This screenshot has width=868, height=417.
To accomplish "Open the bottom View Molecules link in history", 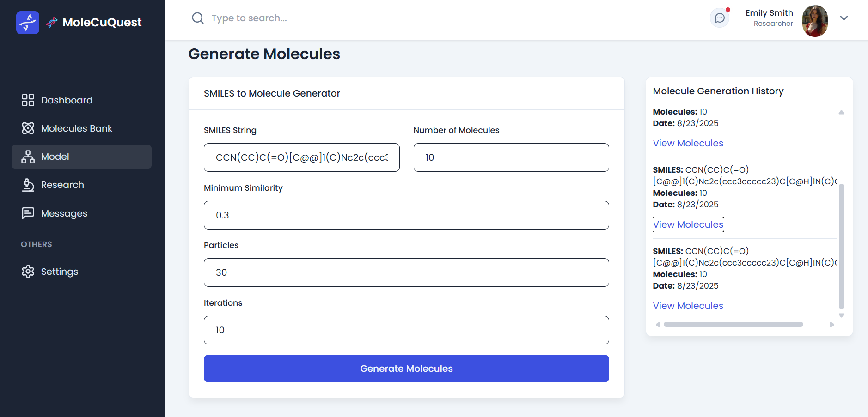I will coord(688,306).
